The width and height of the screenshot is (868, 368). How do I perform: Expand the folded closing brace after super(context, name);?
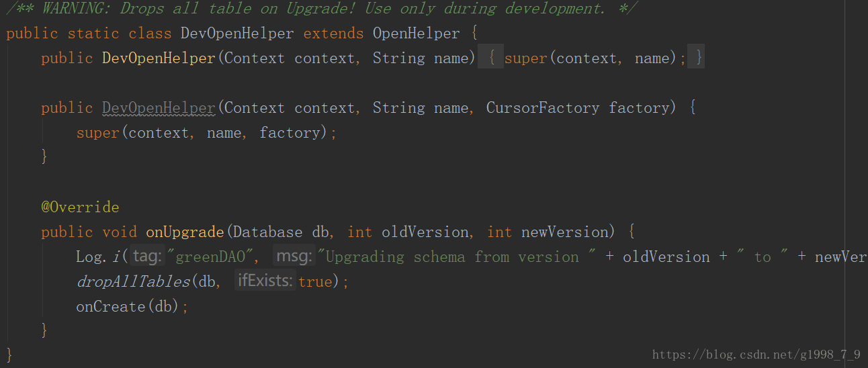(696, 58)
